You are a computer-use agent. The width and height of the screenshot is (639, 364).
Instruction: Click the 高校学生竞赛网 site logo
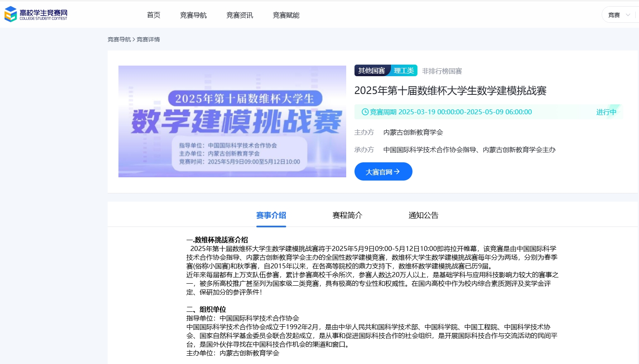point(36,14)
